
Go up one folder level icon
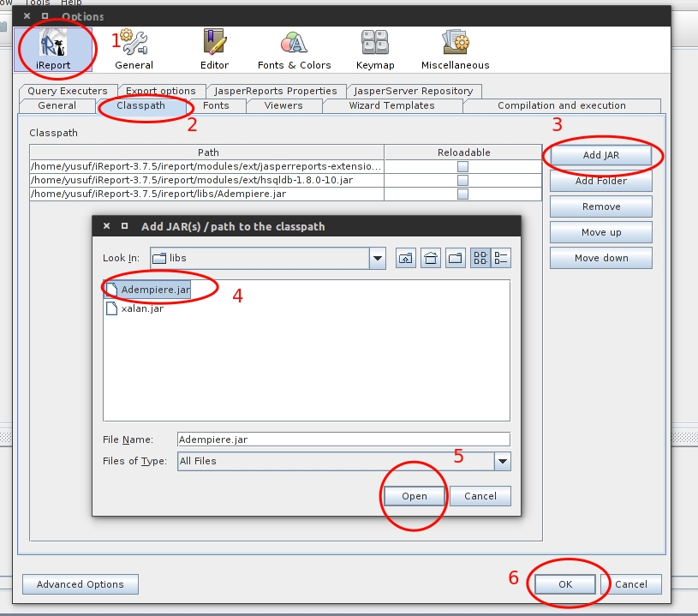click(406, 258)
